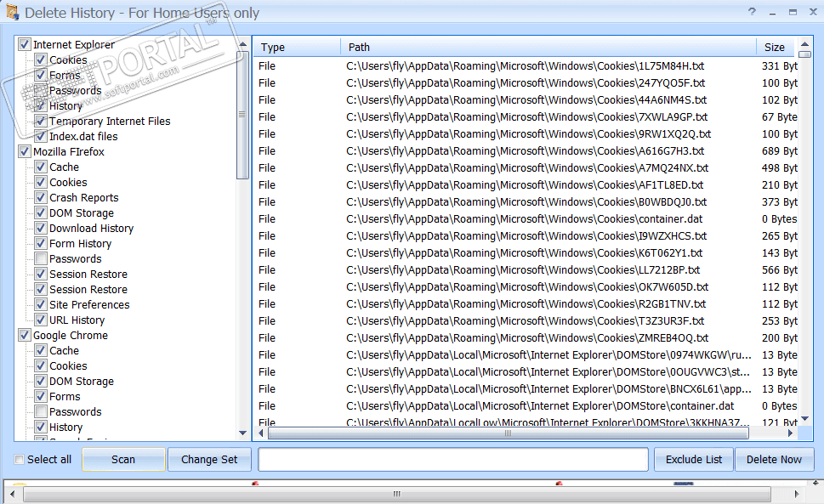Viewport: 824px width, 504px height.
Task: Sort results by Size column header
Action: pos(777,48)
